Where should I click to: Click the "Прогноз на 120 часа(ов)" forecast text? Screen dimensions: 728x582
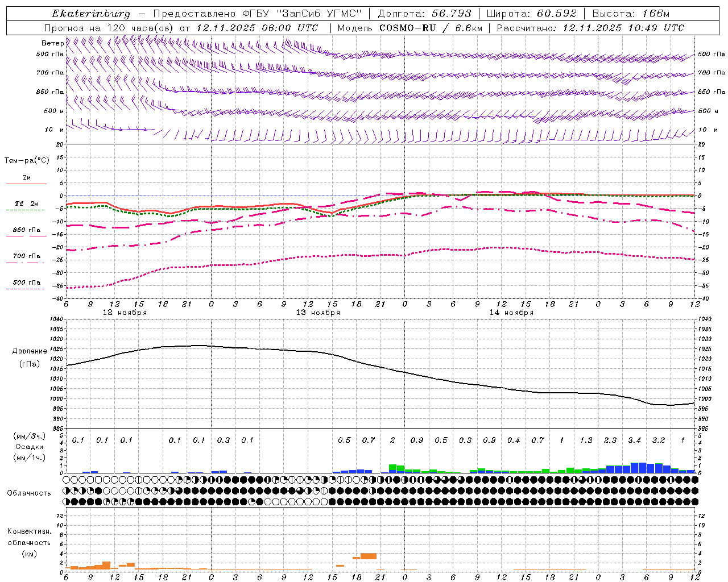pos(109,28)
